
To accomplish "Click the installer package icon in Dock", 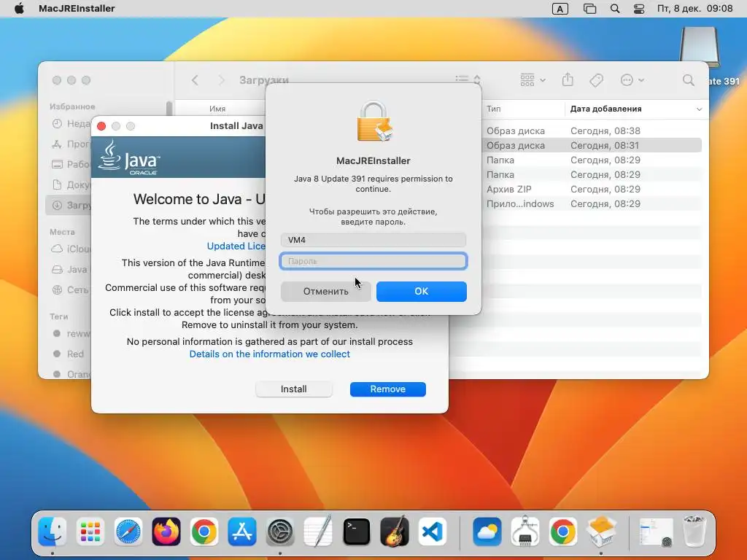I will pyautogui.click(x=601, y=532).
